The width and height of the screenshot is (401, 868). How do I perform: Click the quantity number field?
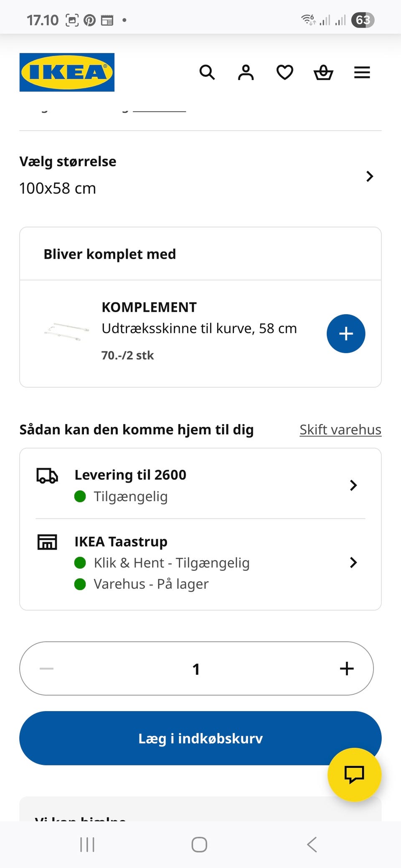196,669
